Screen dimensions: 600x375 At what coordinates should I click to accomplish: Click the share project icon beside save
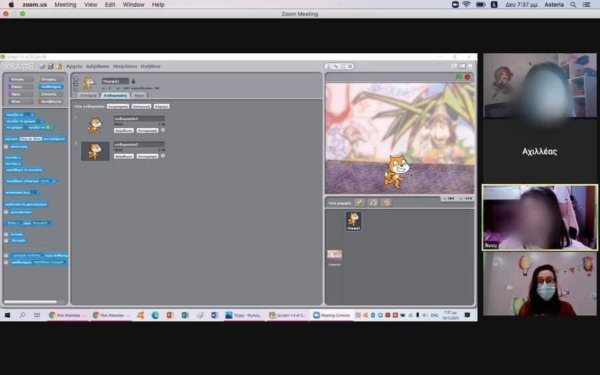tap(59, 67)
